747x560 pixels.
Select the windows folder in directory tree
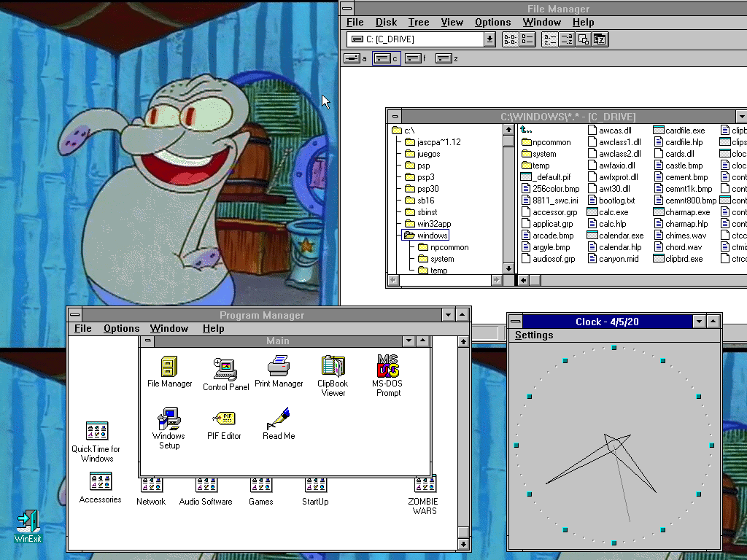pyautogui.click(x=432, y=236)
